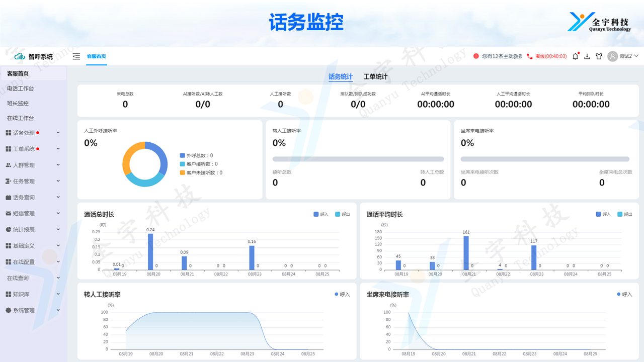This screenshot has width=644, height=362.
Task: Click the orange 客户未接听数 legend swatch
Action: pyautogui.click(x=182, y=172)
